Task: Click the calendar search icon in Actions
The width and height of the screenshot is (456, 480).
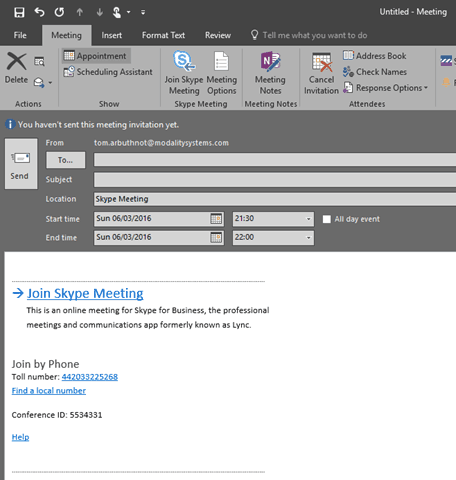Action: (39, 61)
